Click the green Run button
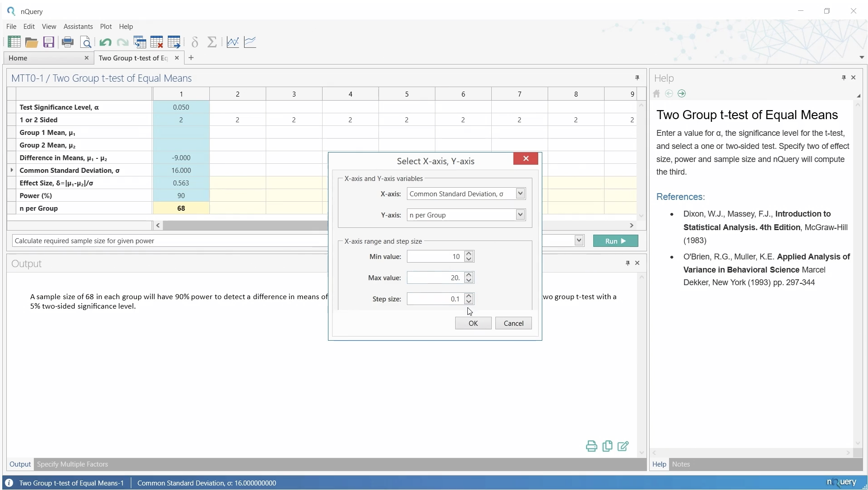The image size is (868, 490). coord(615,241)
